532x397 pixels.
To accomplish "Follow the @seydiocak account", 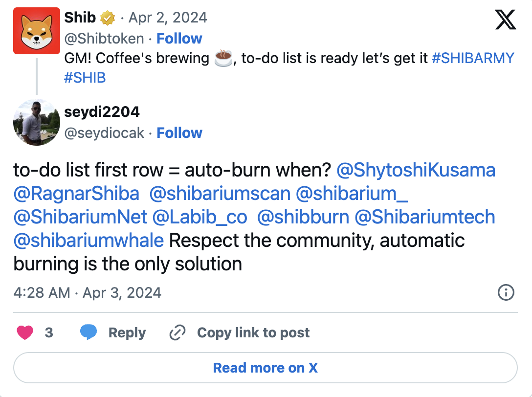I will click(x=179, y=133).
